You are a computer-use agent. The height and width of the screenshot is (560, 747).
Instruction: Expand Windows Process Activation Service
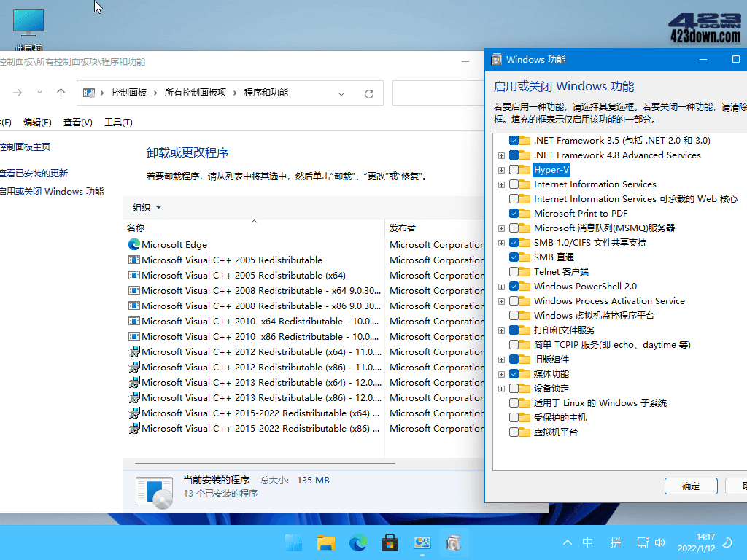click(501, 301)
